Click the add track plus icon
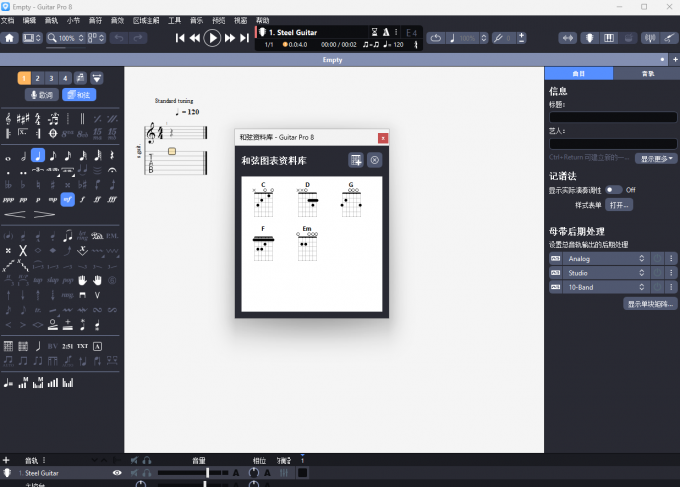Viewport: 680px width, 487px height. pyautogui.click(x=6, y=460)
